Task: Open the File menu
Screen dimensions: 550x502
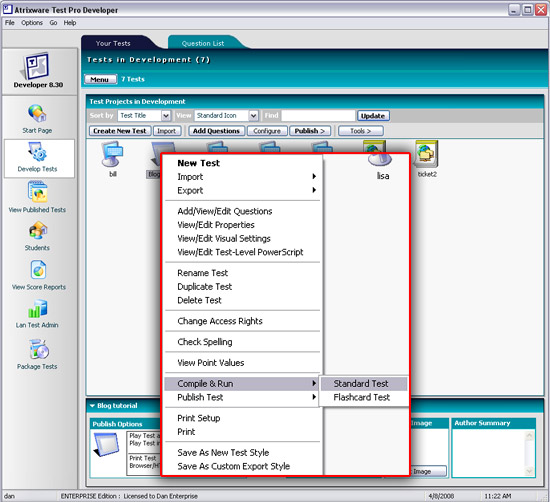Action: pyautogui.click(x=9, y=23)
